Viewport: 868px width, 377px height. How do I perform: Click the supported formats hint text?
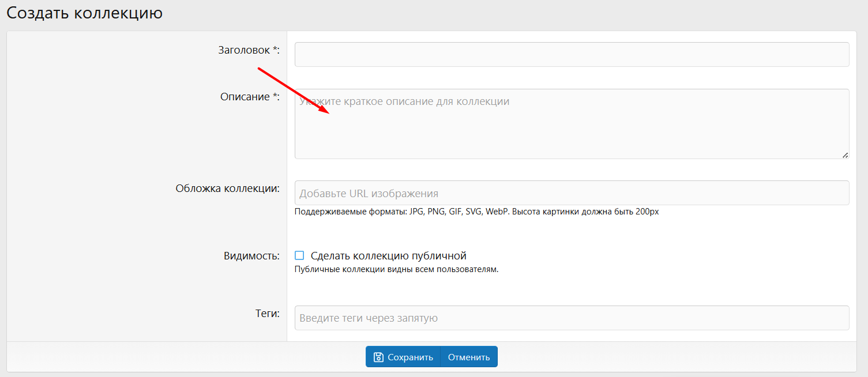(x=476, y=212)
